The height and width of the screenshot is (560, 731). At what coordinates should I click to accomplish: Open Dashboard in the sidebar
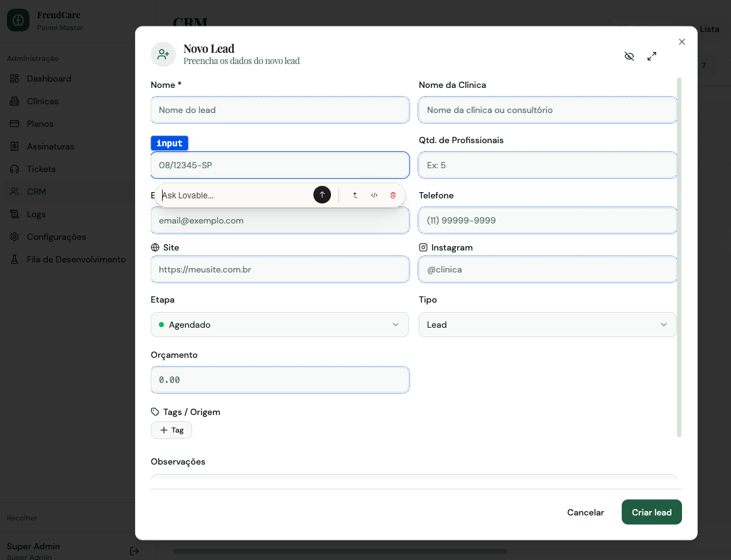click(49, 78)
